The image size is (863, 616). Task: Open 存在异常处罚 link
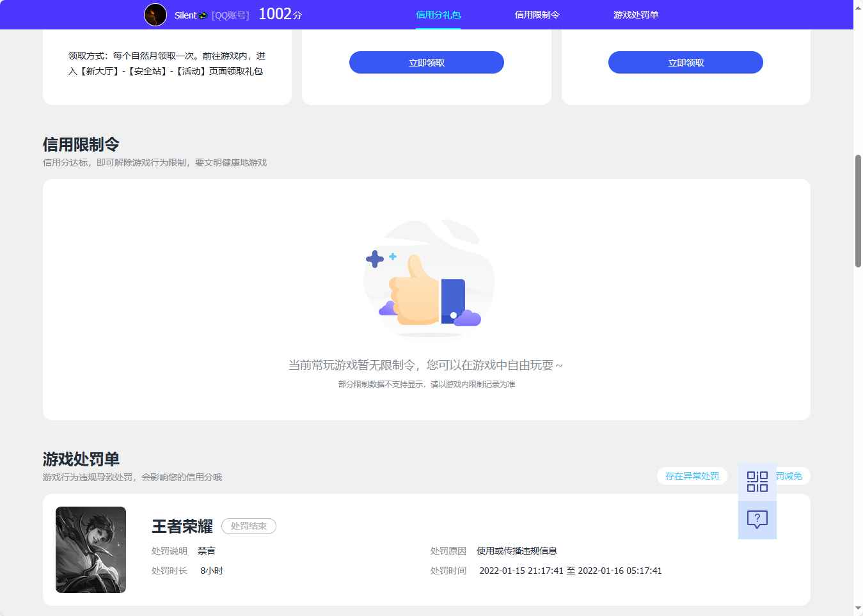(x=692, y=476)
